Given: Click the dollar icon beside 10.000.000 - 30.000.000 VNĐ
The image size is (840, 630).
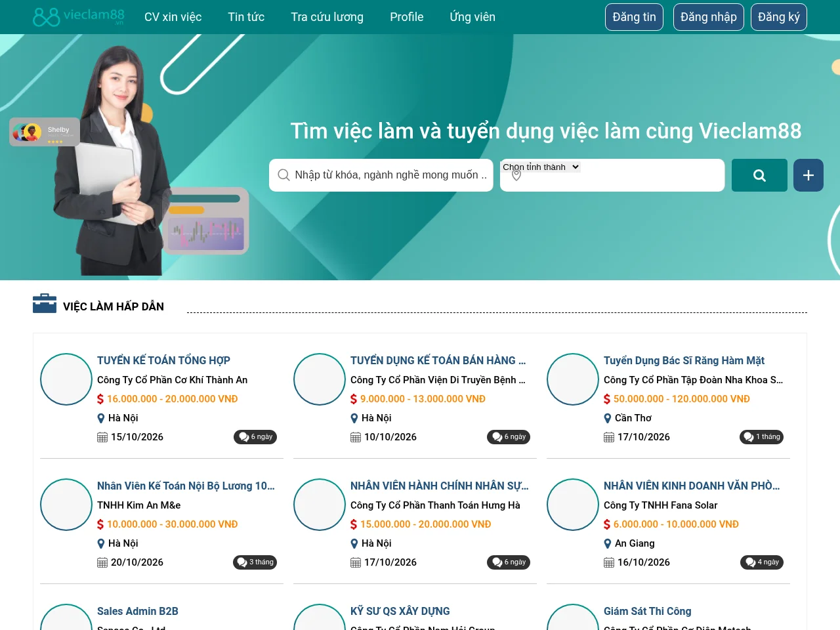Looking at the screenshot, I should tap(100, 524).
